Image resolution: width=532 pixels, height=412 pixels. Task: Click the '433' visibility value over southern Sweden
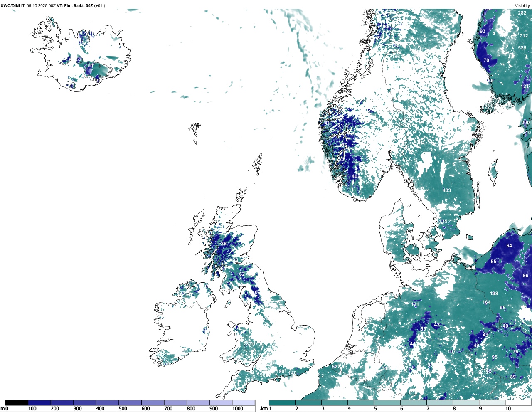click(446, 190)
